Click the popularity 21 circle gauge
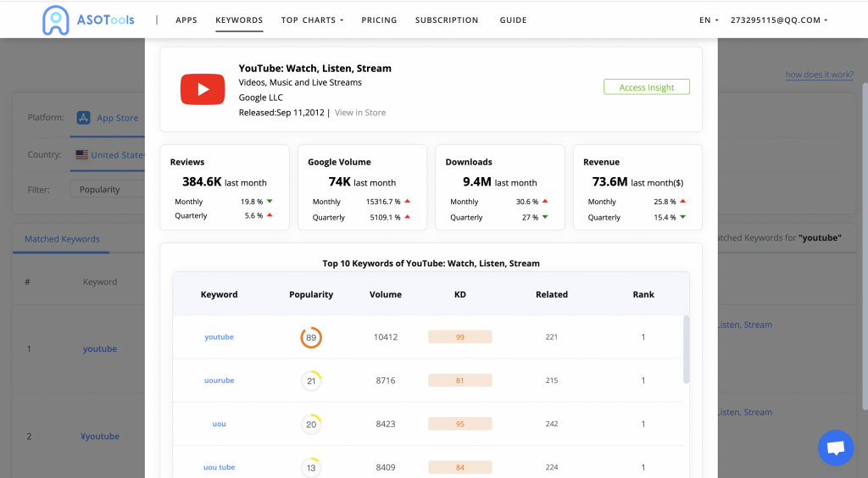 pos(311,381)
